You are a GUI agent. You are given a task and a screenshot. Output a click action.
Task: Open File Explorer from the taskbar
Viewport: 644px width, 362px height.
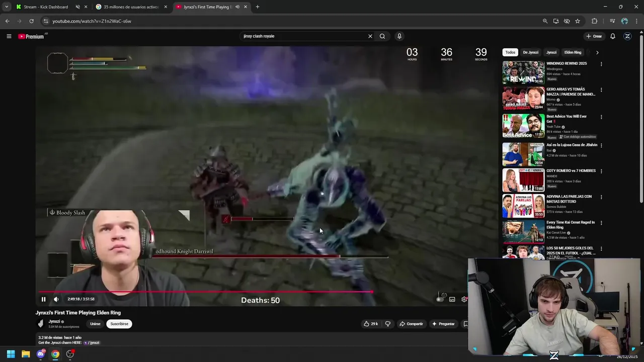coord(26,354)
